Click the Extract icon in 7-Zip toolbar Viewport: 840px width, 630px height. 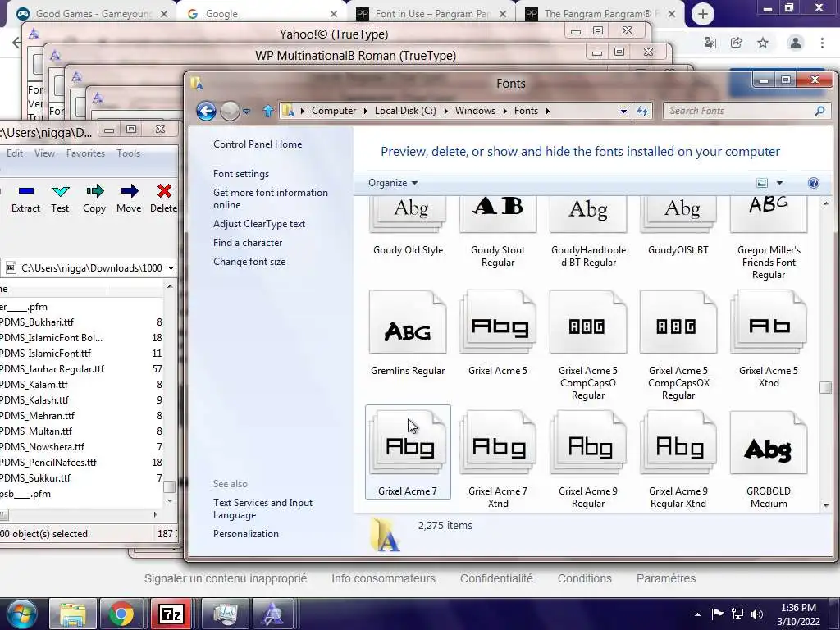(25, 191)
